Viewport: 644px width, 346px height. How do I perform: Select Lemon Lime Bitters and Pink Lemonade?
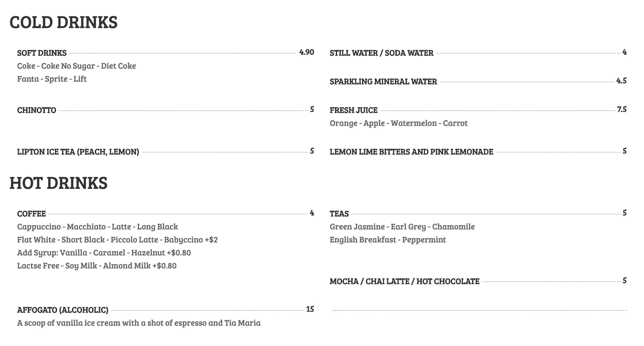(411, 152)
